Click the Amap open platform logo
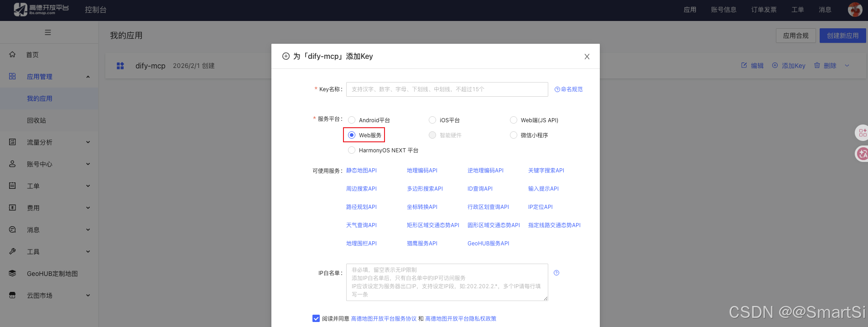 (x=41, y=10)
